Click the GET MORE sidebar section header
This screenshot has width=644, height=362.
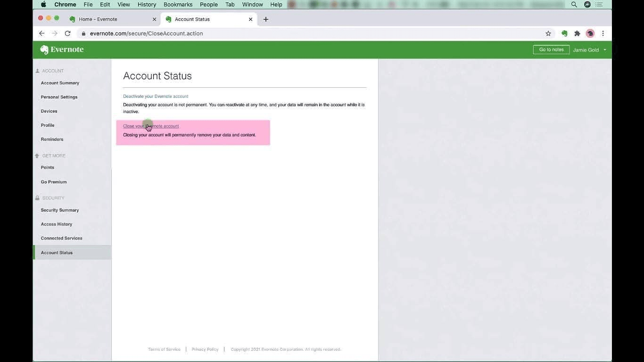pyautogui.click(x=54, y=156)
